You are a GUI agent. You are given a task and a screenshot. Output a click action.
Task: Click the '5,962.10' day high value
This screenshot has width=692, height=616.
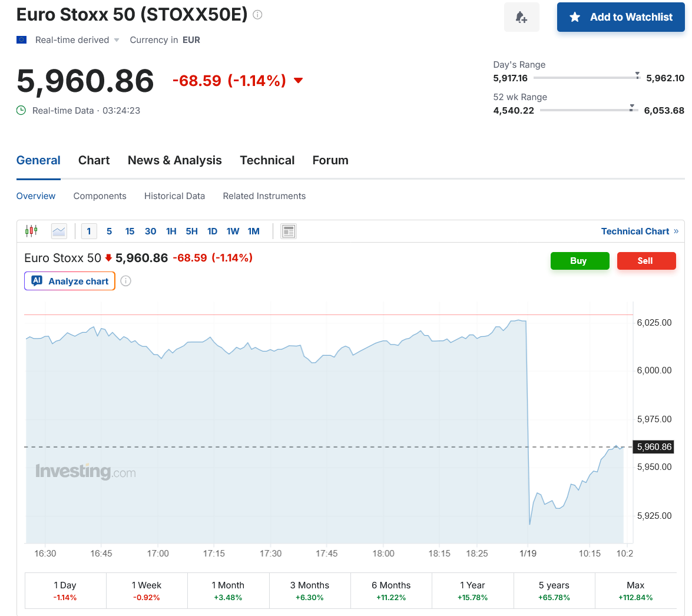[x=665, y=78]
